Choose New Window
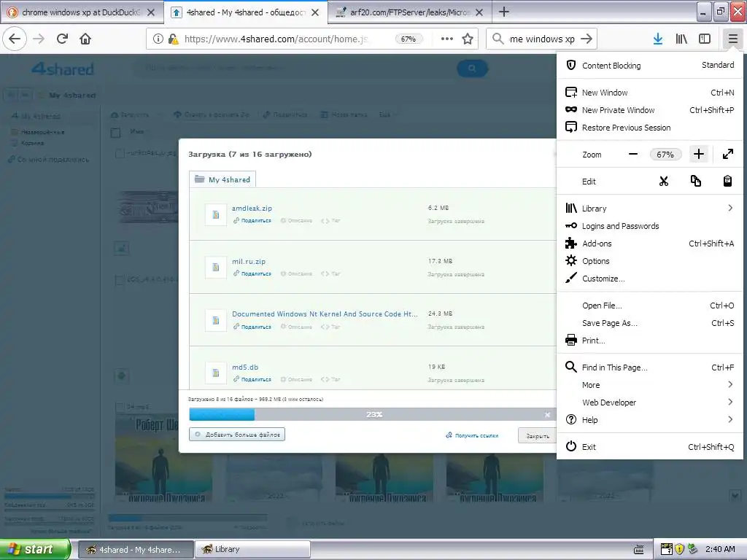 click(x=650, y=93)
